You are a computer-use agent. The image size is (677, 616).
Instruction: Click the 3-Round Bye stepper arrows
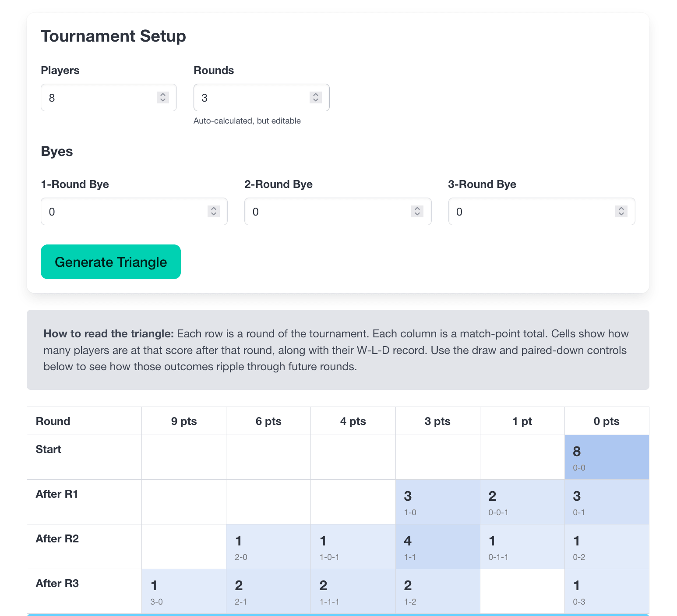621,211
